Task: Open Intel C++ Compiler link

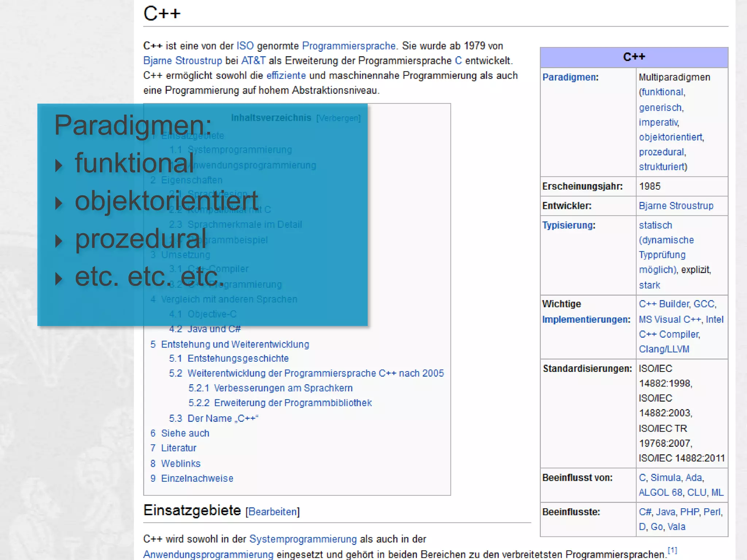Action: (x=681, y=327)
